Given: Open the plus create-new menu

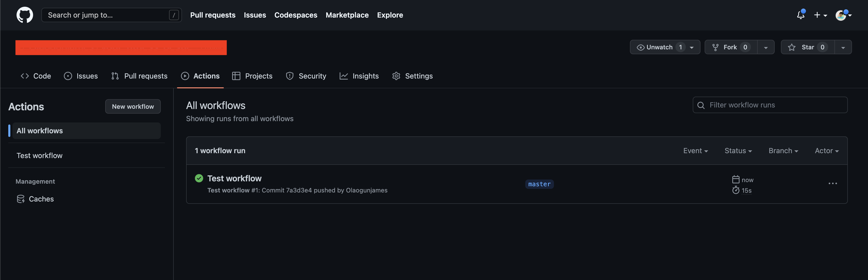Looking at the screenshot, I should (x=820, y=15).
